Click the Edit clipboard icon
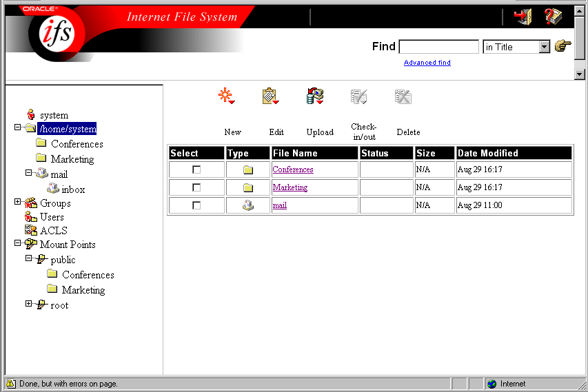 [x=270, y=96]
